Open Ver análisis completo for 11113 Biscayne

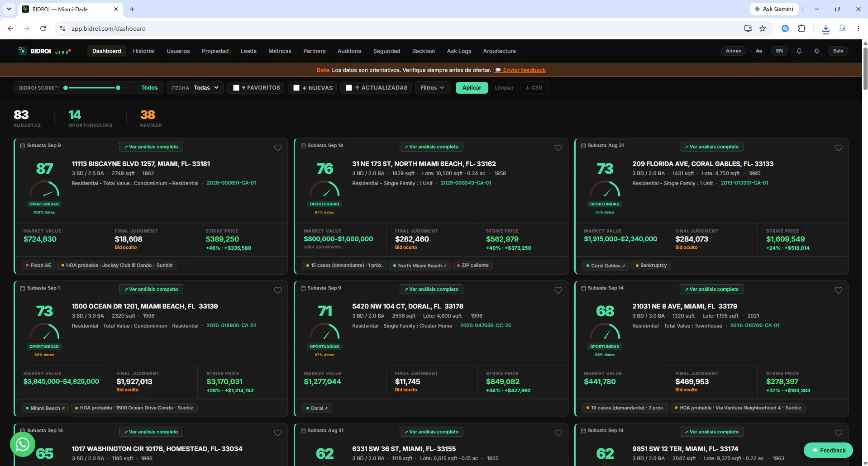[151, 147]
